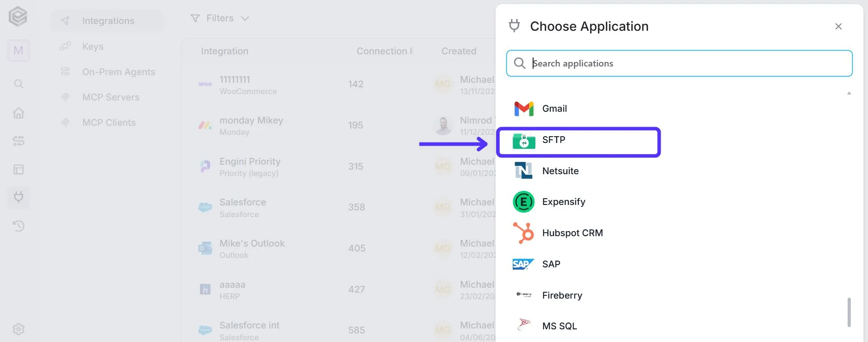Viewport: 868px width, 342px height.
Task: Click the Fireberry application name
Action: tap(562, 295)
